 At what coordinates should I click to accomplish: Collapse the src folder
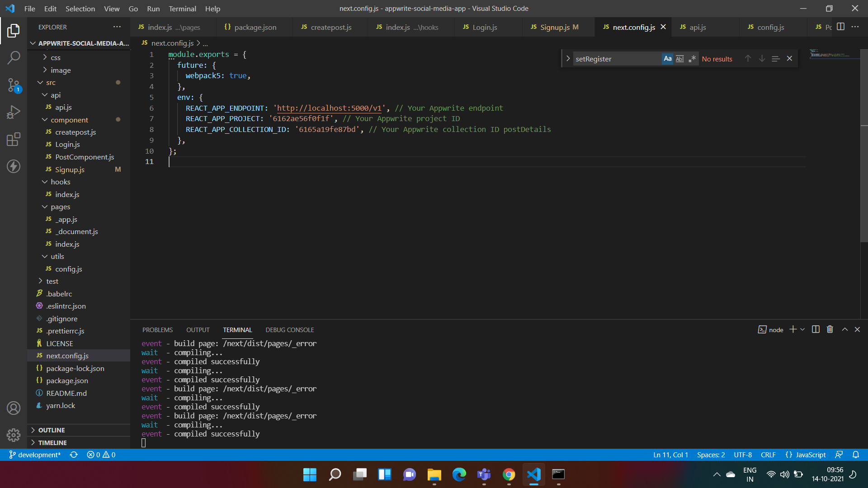[79, 82]
